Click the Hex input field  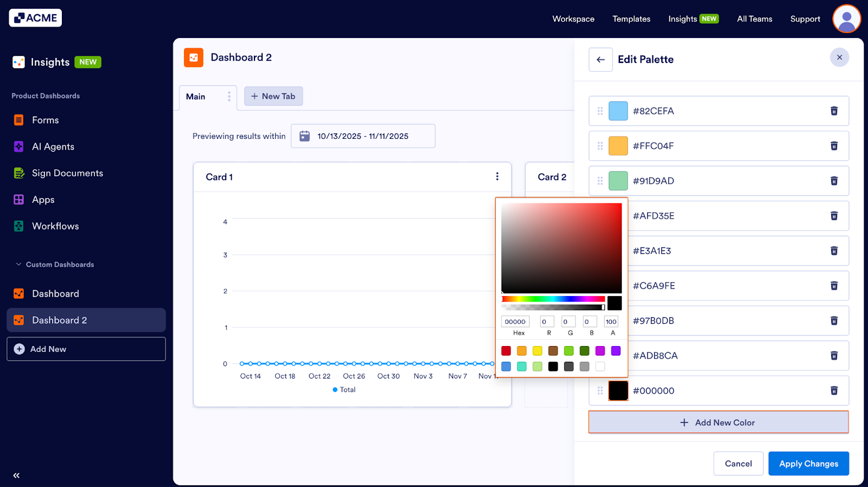[x=515, y=322]
